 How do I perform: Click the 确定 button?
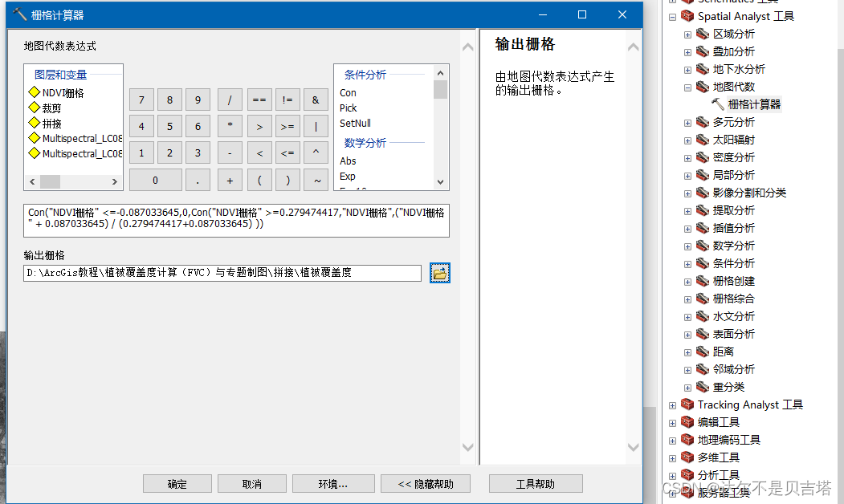coord(177,484)
